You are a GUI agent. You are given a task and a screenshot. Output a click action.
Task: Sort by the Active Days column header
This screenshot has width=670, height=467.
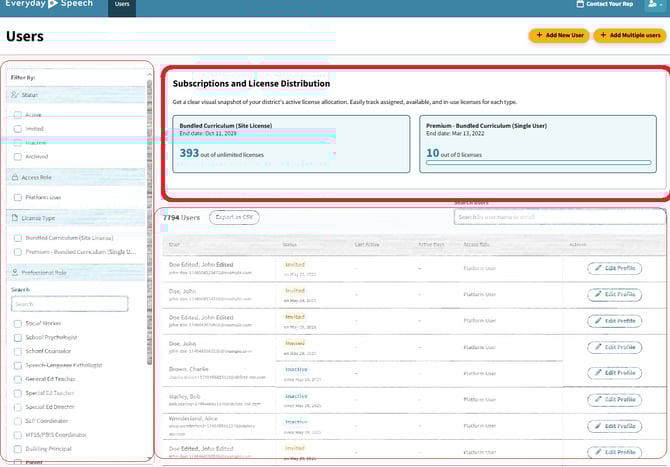click(431, 244)
